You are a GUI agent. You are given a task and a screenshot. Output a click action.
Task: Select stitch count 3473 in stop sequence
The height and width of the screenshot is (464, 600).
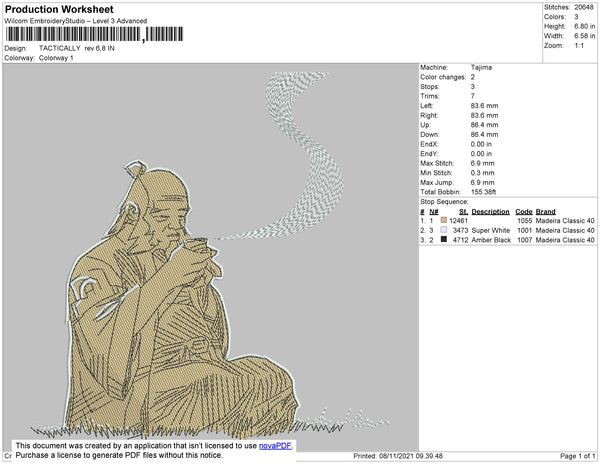click(460, 230)
